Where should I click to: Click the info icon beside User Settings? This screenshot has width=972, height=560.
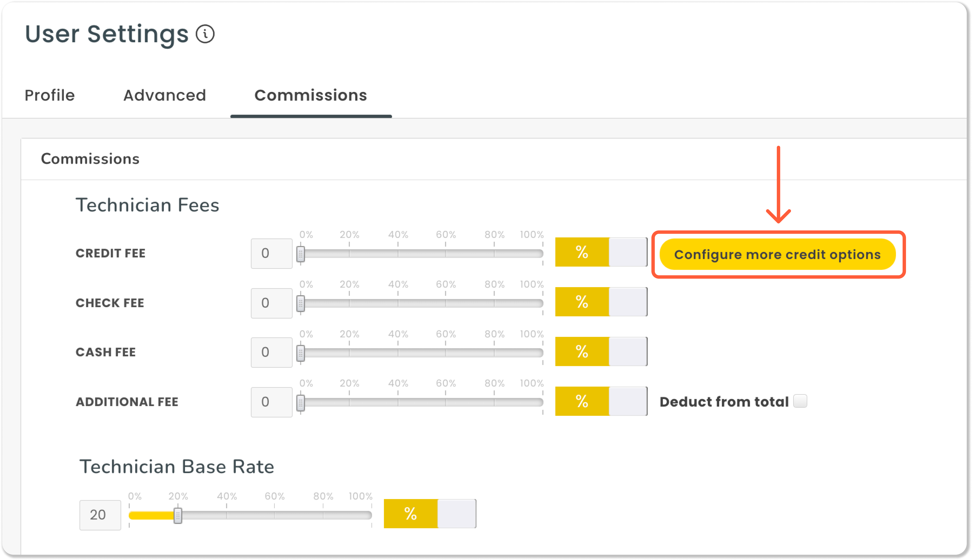point(205,34)
